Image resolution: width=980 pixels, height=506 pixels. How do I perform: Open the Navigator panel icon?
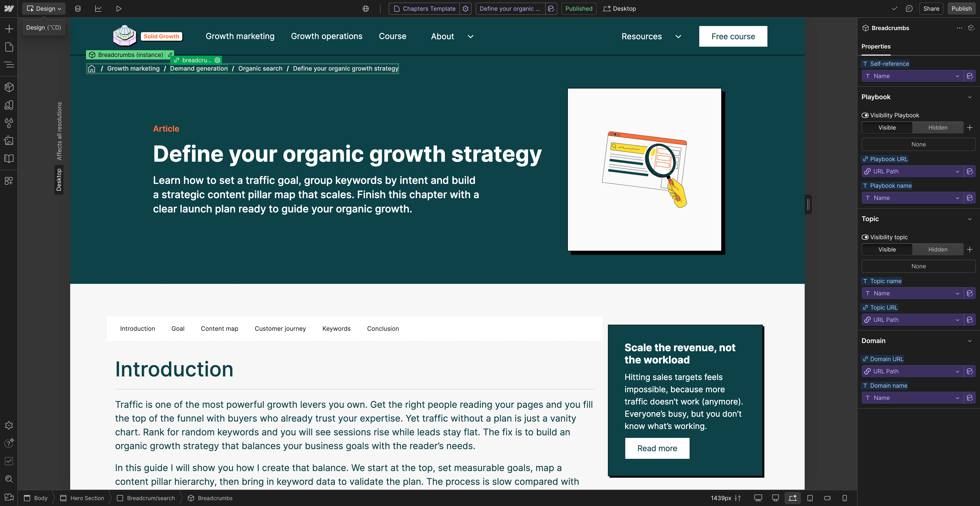click(9, 65)
